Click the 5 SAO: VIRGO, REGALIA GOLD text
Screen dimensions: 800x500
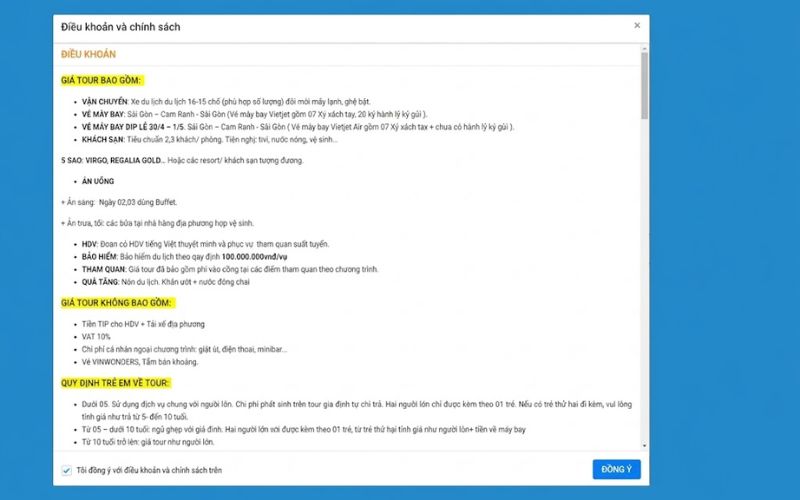coord(113,160)
